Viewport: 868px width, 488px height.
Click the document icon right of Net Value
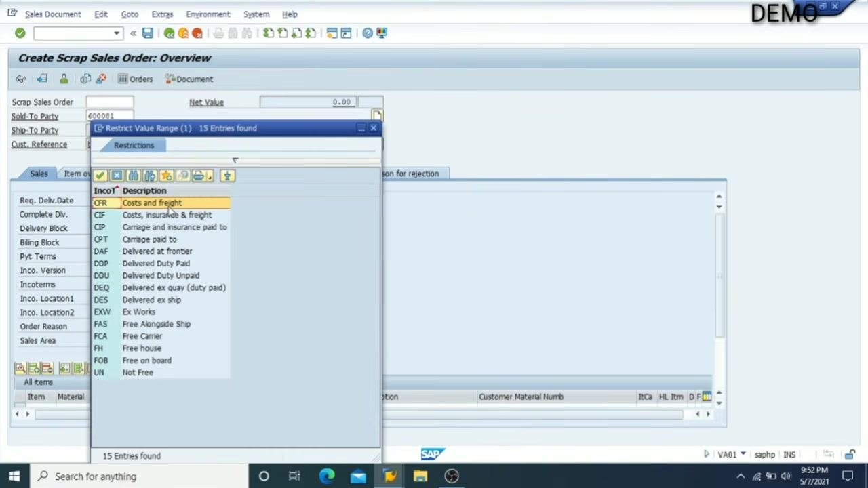377,116
